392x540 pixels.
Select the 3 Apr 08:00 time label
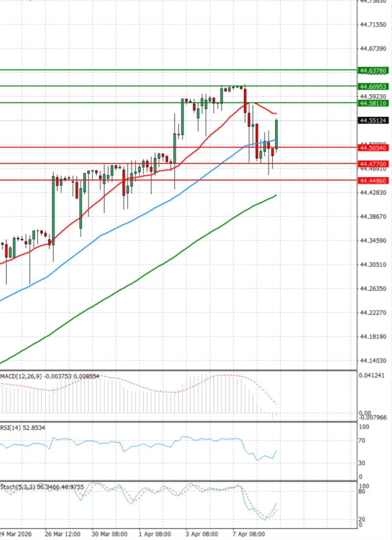click(x=202, y=534)
